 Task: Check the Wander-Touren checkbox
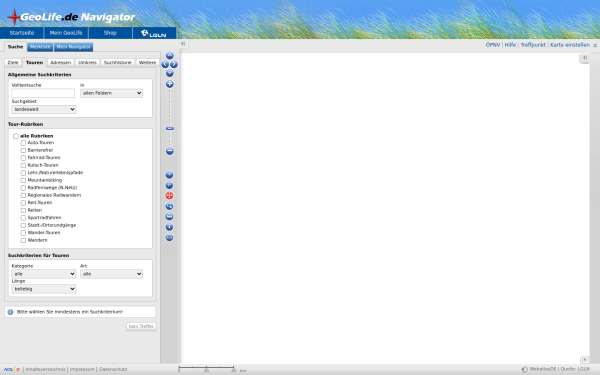[23, 233]
